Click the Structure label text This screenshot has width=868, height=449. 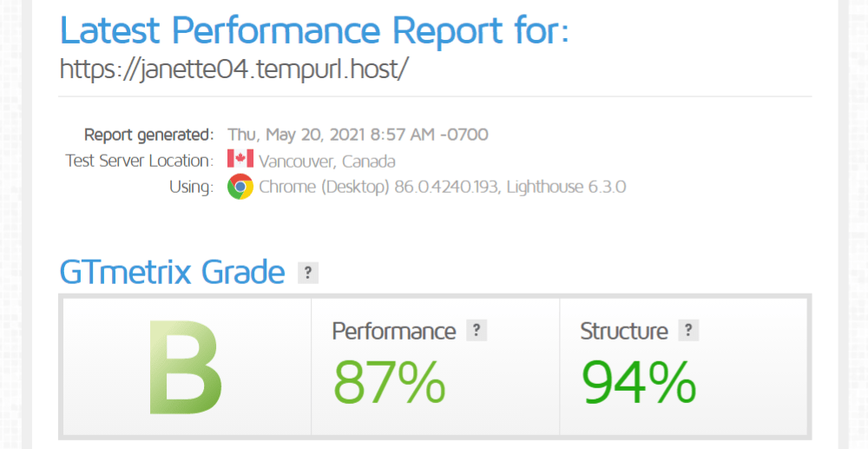623,331
